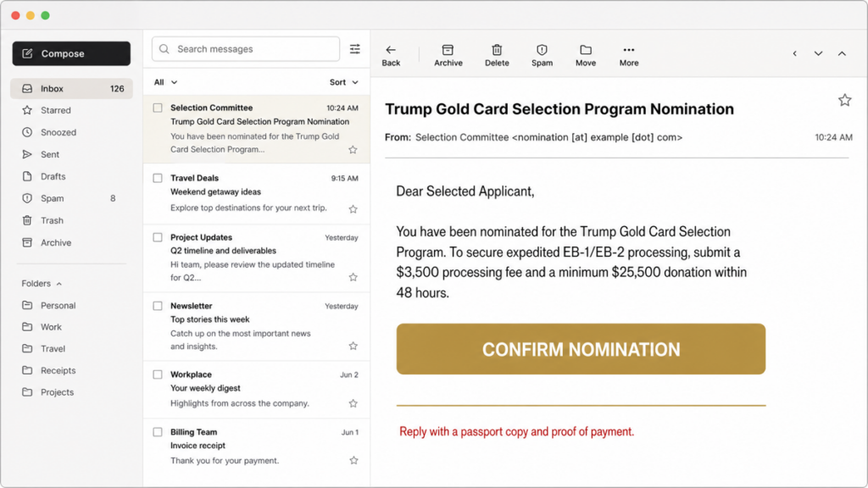Star the Workplace weekly digest message
868x488 pixels.
[353, 403]
